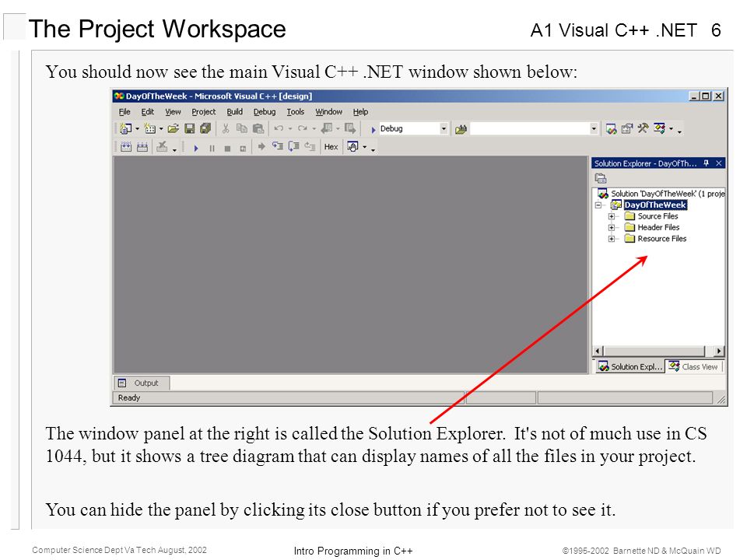Click the Open File folder icon
Image resolution: width=747 pixels, height=560 pixels.
tap(173, 128)
